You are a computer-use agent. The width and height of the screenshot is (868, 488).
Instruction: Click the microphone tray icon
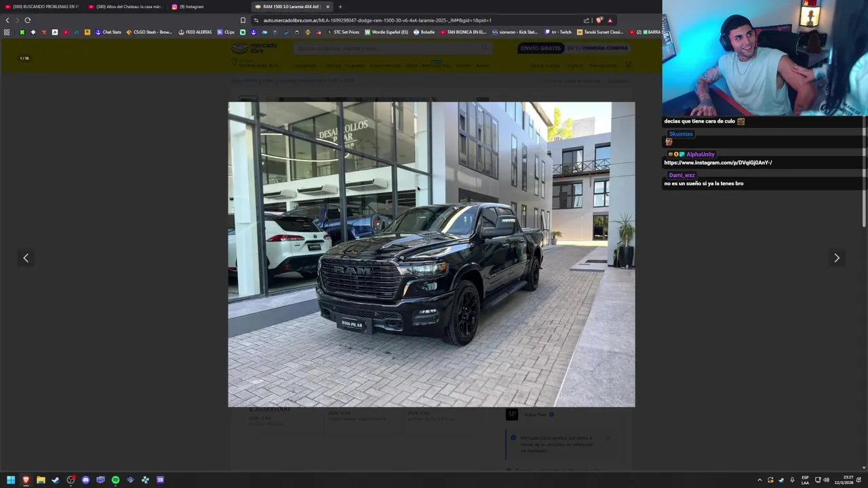coord(792,480)
